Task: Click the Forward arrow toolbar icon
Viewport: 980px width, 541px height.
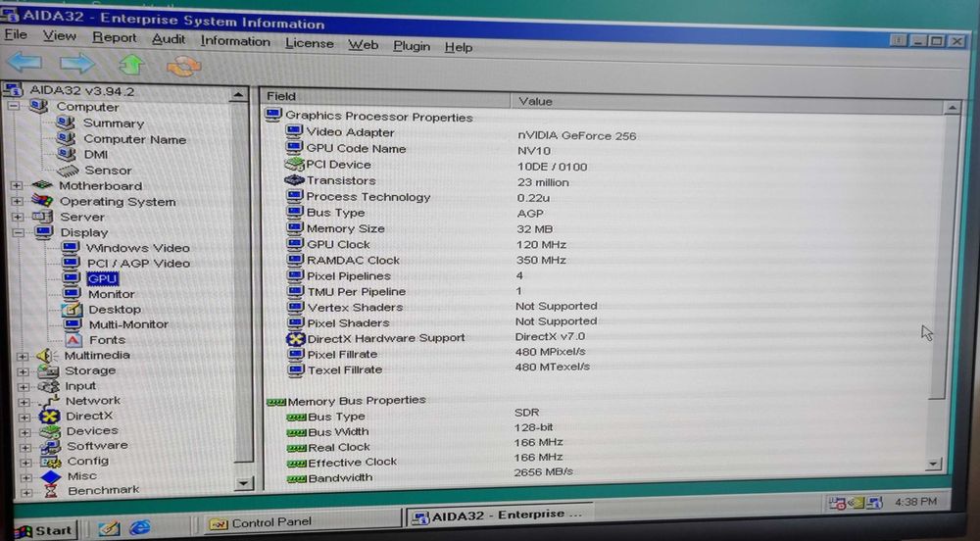Action: tap(76, 63)
